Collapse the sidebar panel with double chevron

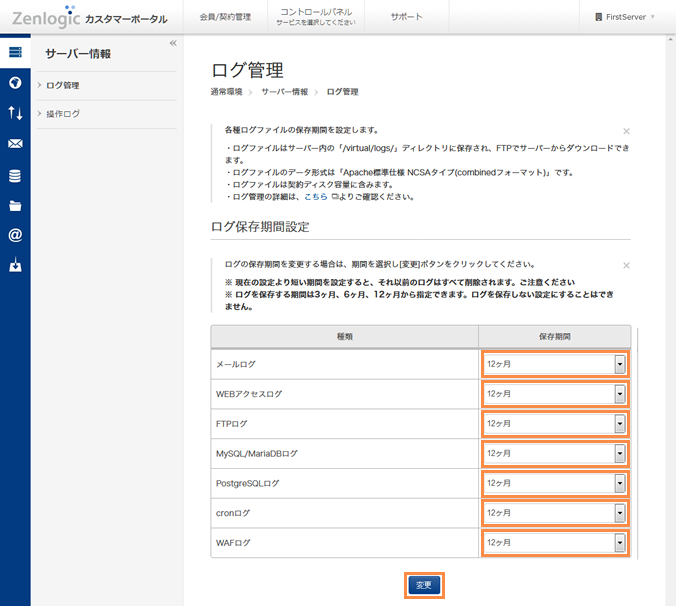(x=173, y=43)
